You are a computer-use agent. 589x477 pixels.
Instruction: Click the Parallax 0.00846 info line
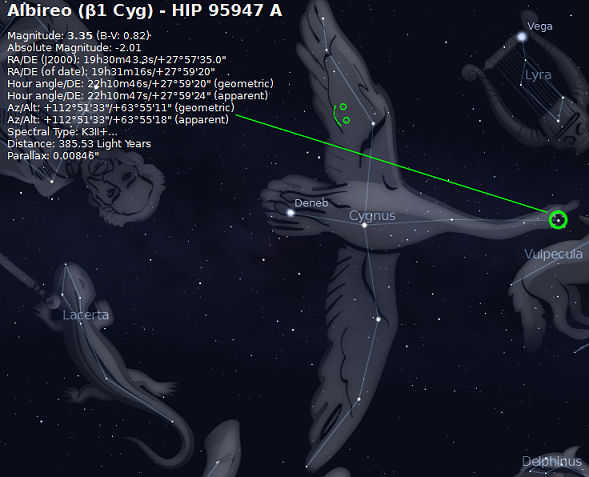point(53,155)
